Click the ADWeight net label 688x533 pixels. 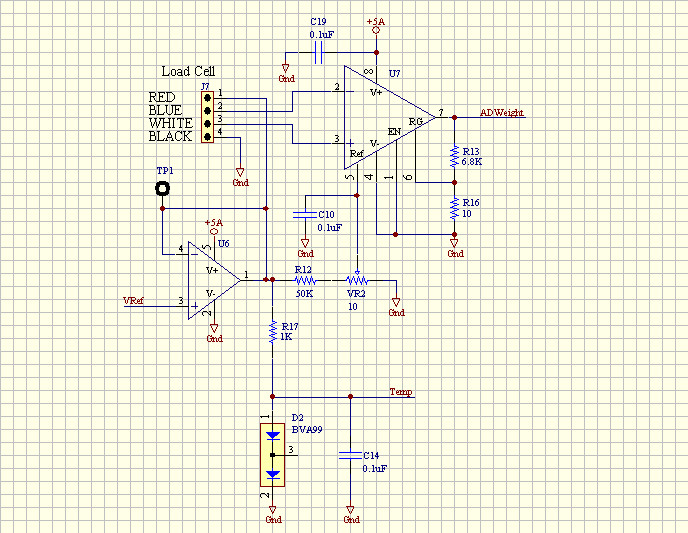click(502, 113)
